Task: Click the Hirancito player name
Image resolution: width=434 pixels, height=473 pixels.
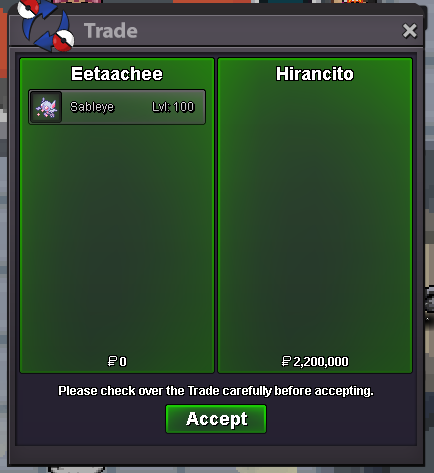Action: click(315, 74)
